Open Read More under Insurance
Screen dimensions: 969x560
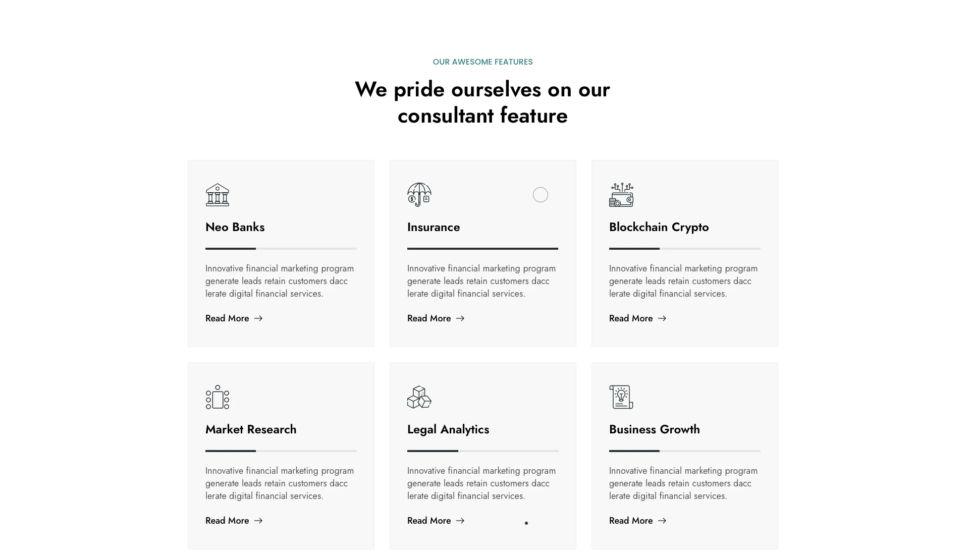click(x=429, y=318)
